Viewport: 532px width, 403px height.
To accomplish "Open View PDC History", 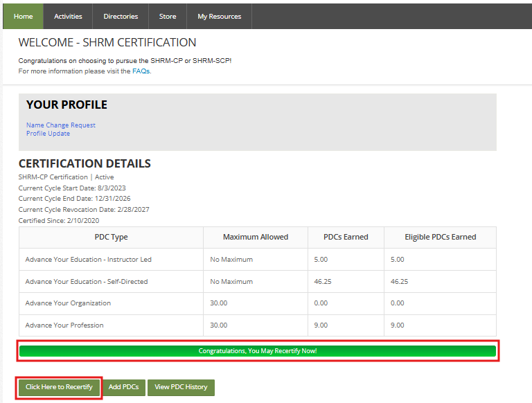I will click(181, 387).
